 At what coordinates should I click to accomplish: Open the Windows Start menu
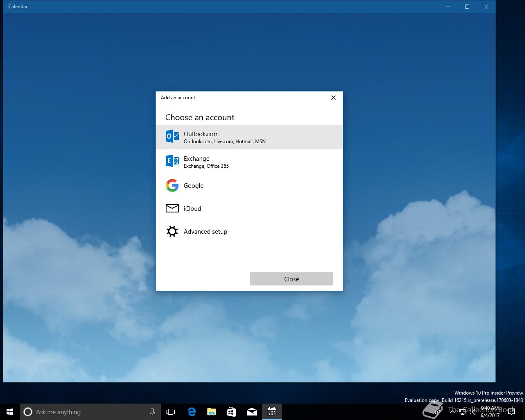click(10, 412)
